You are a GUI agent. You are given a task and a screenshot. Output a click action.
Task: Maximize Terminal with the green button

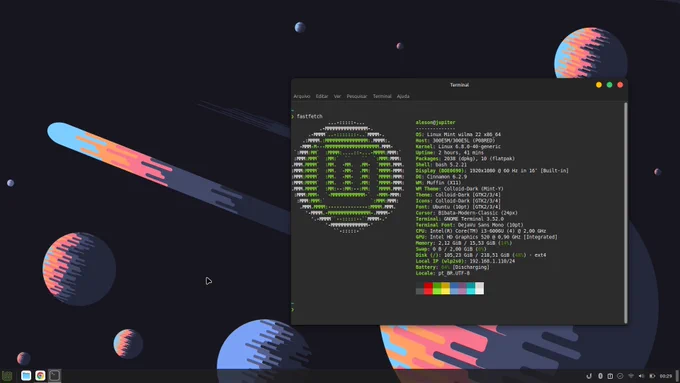pyautogui.click(x=609, y=85)
